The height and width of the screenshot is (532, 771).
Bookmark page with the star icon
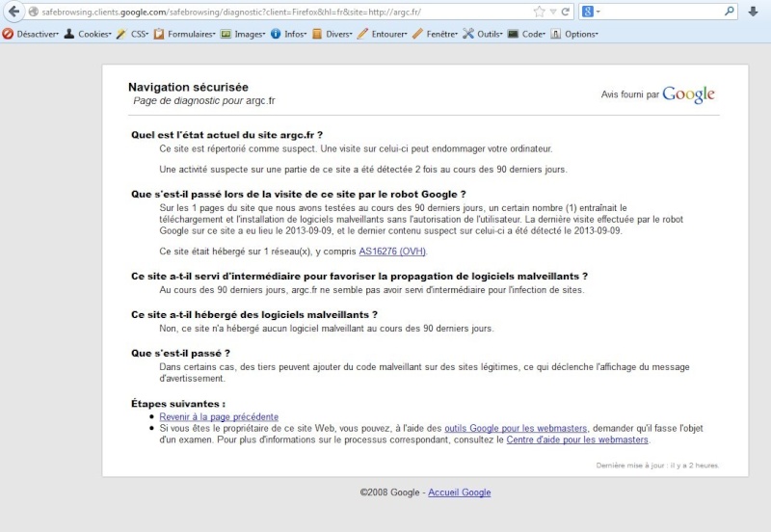(x=540, y=12)
